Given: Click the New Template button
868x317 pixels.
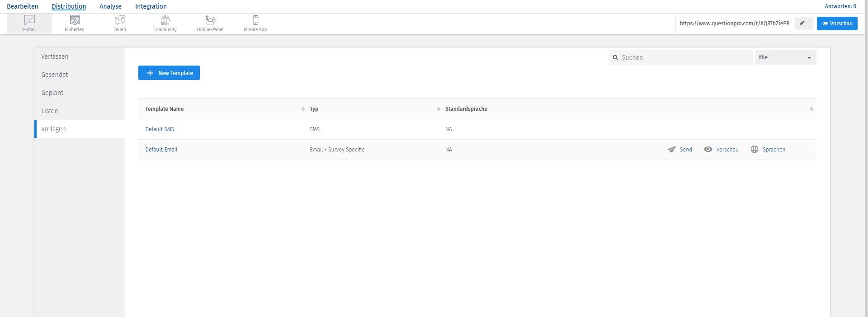Looking at the screenshot, I should click(x=169, y=73).
